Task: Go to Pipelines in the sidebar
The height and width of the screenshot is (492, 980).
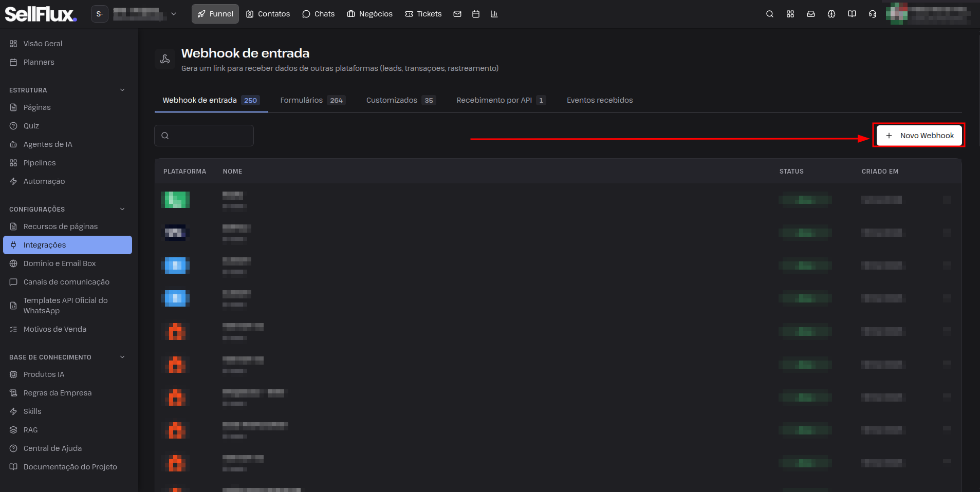Action: click(67, 163)
